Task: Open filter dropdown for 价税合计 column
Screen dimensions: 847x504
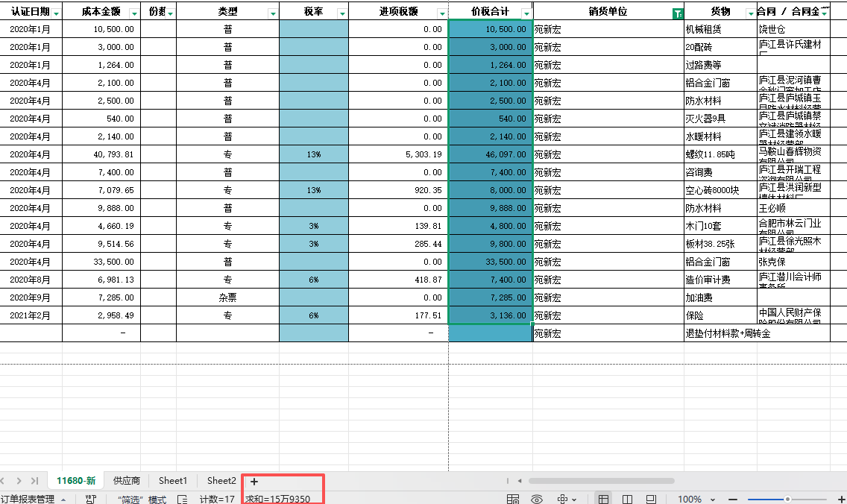Action: [x=526, y=13]
